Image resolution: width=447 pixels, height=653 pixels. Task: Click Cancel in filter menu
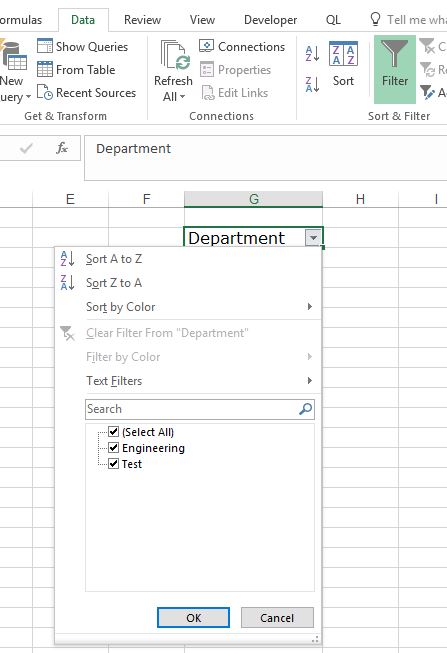point(277,618)
